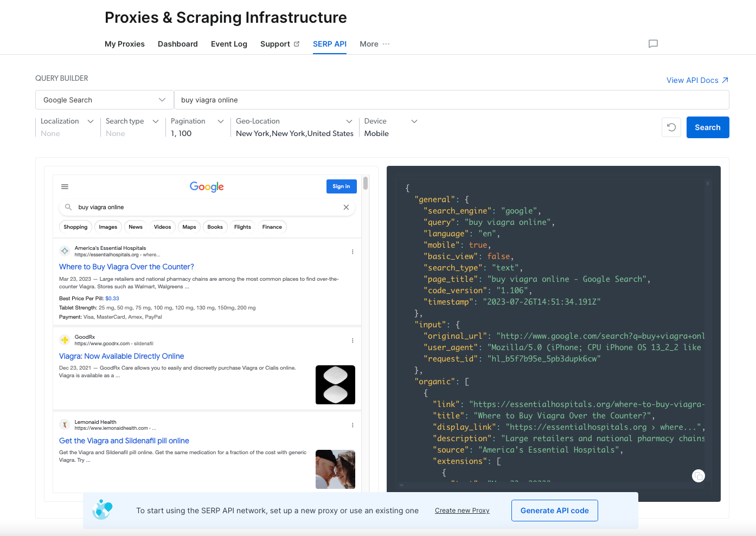The image size is (756, 536).
Task: Switch to the Dashboard tab
Action: pyautogui.click(x=177, y=44)
